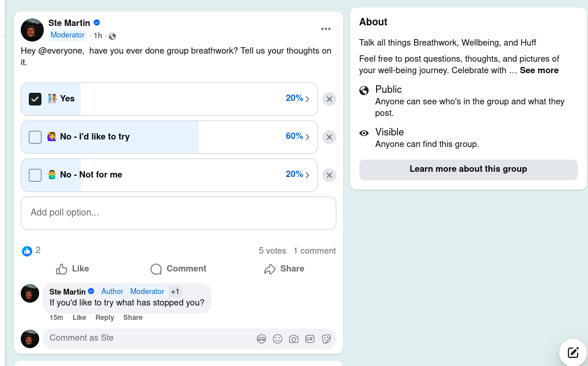Remove the "No - Not for me" poll option
588x366 pixels.
(329, 175)
